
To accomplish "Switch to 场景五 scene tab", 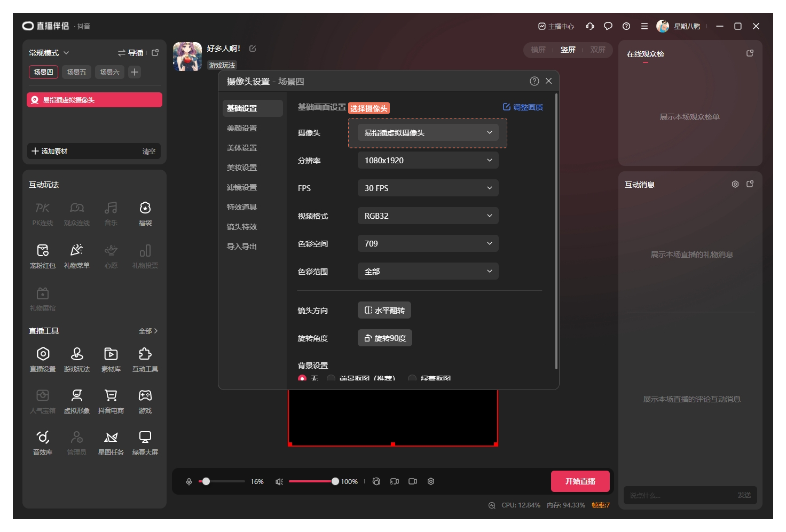I will click(x=76, y=72).
